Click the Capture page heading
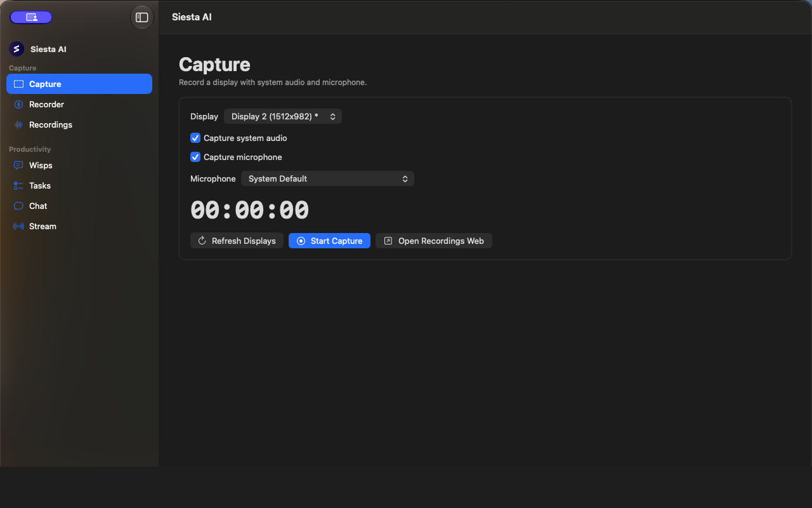Viewport: 812px width, 508px height. coord(214,64)
